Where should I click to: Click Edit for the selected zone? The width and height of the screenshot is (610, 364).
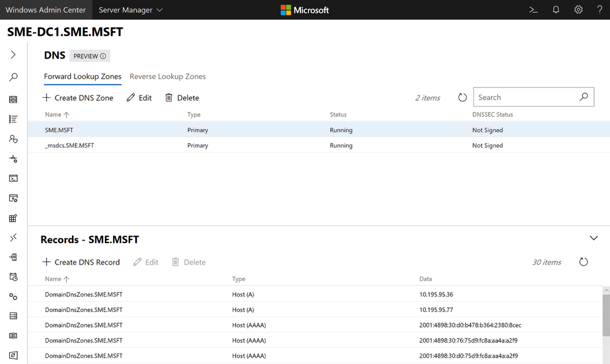(139, 98)
